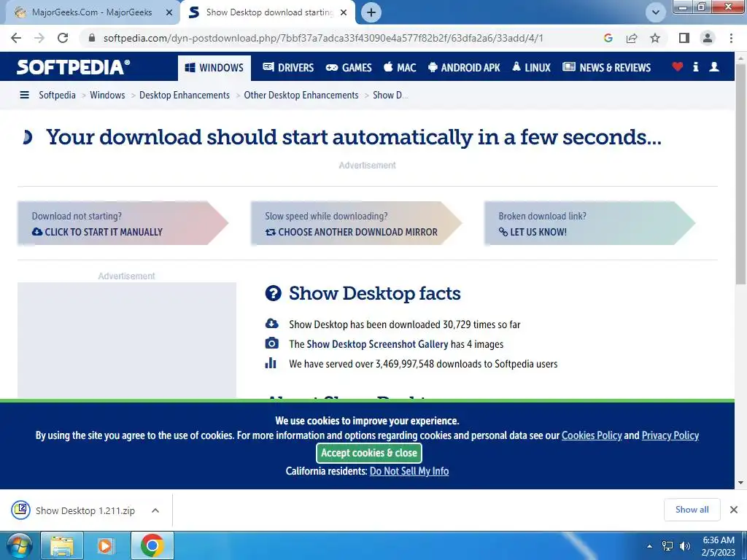Open the Cookies Policy link
The image size is (747, 560).
[x=592, y=435]
